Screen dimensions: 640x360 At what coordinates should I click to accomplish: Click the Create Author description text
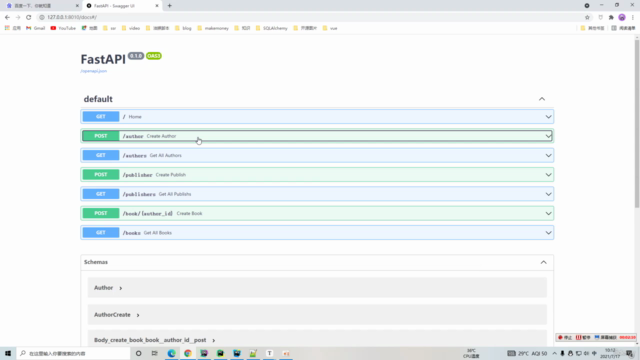tap(161, 136)
